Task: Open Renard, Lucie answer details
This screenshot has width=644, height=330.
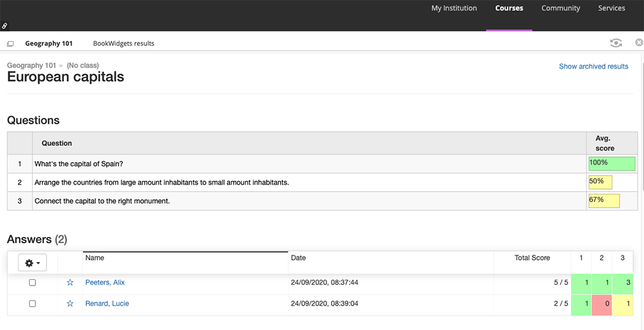Action: (107, 304)
